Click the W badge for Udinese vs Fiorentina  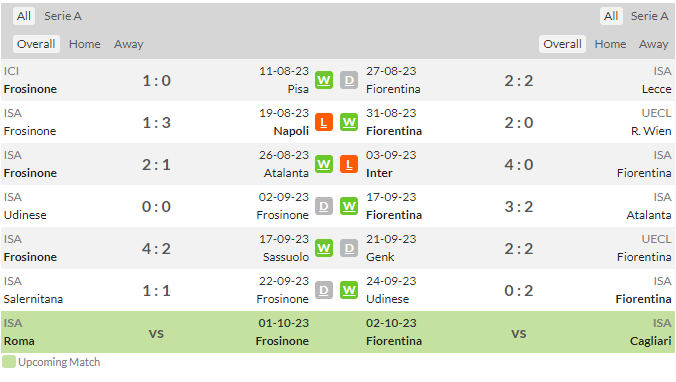click(x=349, y=291)
